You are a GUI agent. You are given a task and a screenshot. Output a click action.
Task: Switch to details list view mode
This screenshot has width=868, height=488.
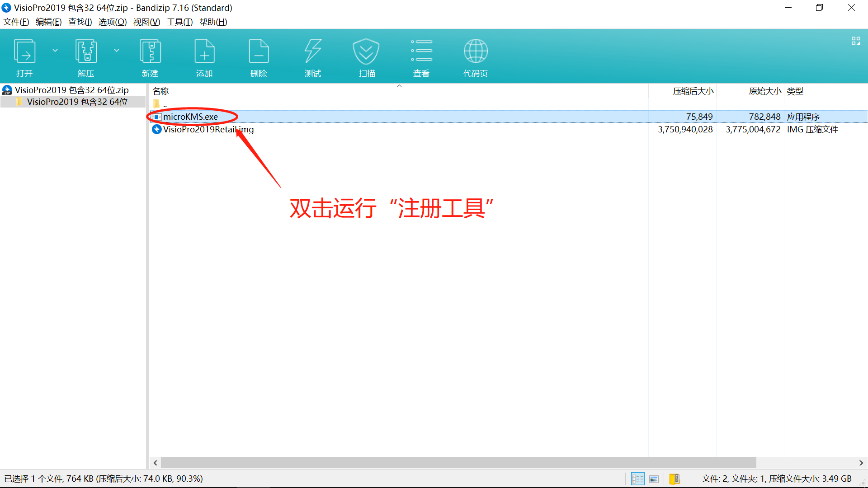637,479
